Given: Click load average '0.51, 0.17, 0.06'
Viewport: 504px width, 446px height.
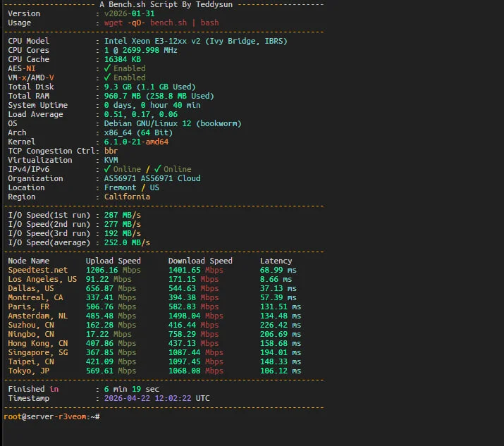Looking at the screenshot, I should point(141,114).
